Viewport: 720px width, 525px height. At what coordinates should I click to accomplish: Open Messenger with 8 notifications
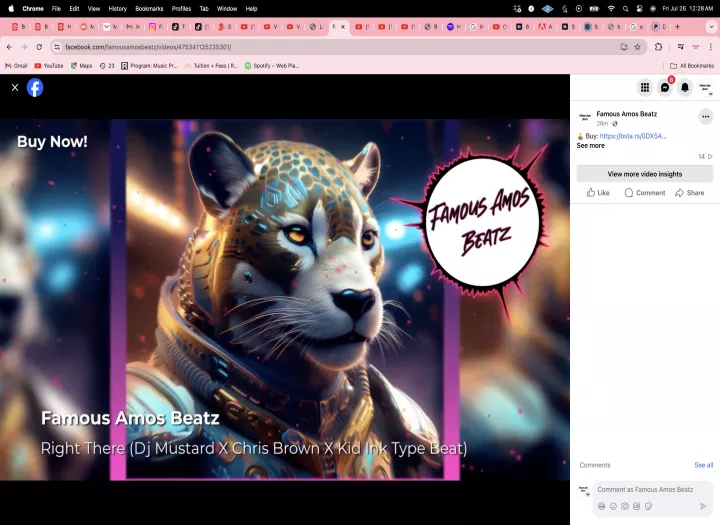(x=665, y=87)
